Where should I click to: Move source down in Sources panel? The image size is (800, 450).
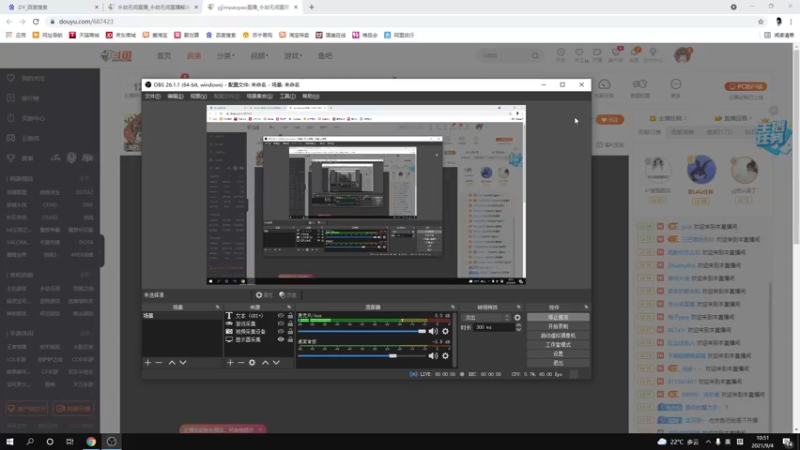277,363
